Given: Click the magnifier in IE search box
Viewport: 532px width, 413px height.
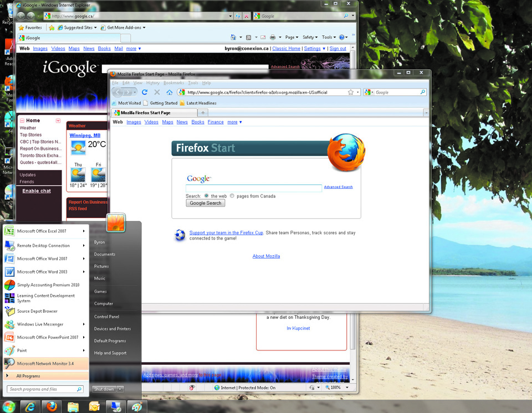Looking at the screenshot, I should click(346, 16).
